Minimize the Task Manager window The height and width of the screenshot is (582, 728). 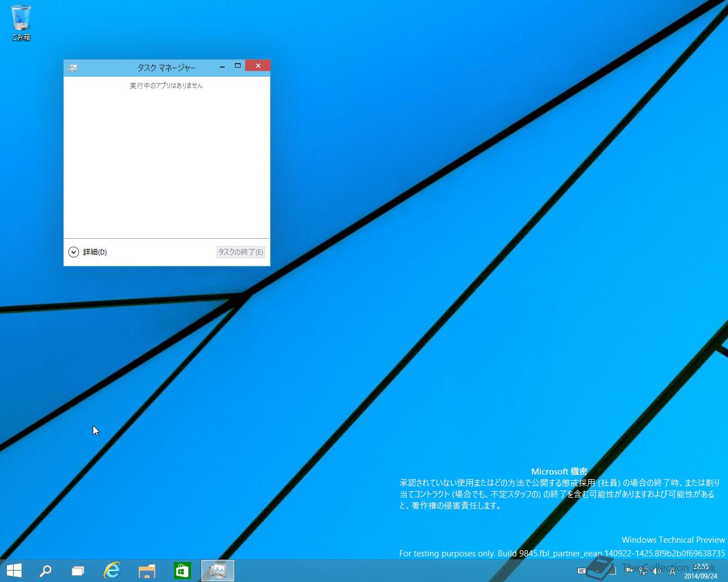(222, 66)
